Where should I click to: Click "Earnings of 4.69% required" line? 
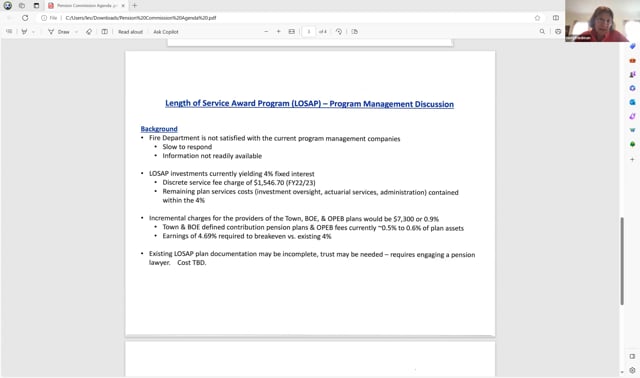tap(247, 236)
